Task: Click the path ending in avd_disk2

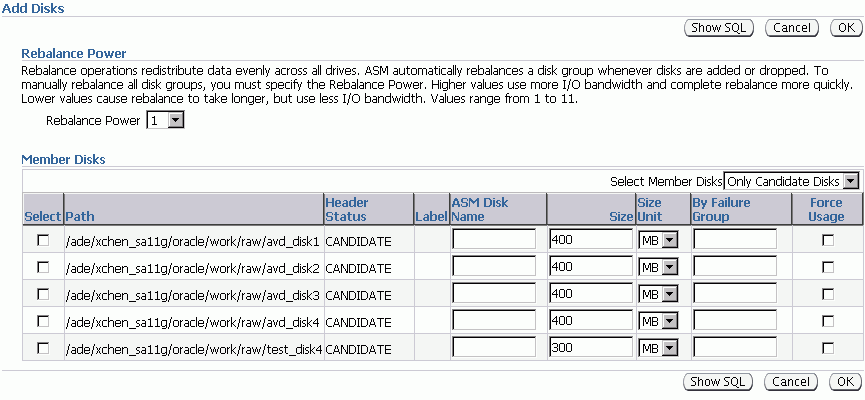Action: coord(193,268)
